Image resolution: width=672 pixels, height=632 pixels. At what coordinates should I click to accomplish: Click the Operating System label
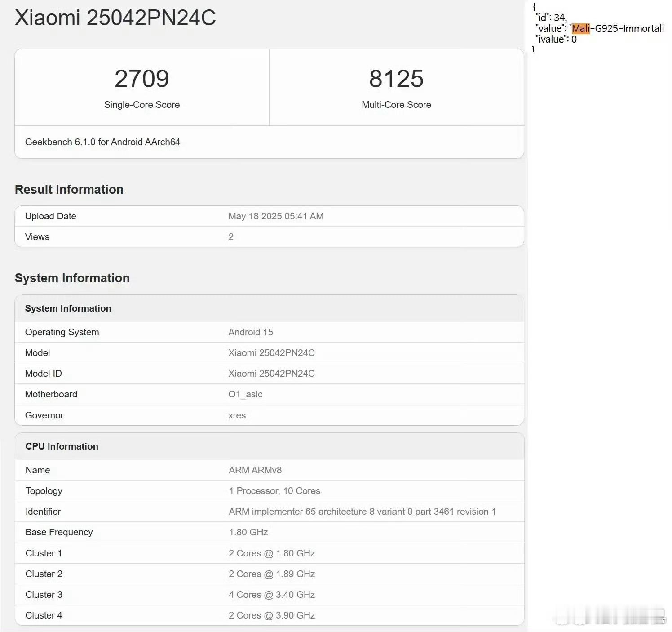pyautogui.click(x=62, y=332)
